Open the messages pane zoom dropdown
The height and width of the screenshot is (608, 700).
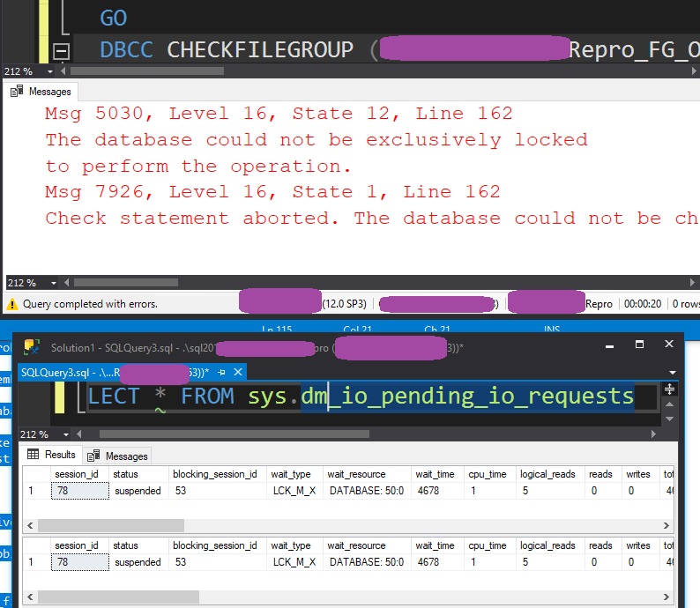tap(49, 283)
